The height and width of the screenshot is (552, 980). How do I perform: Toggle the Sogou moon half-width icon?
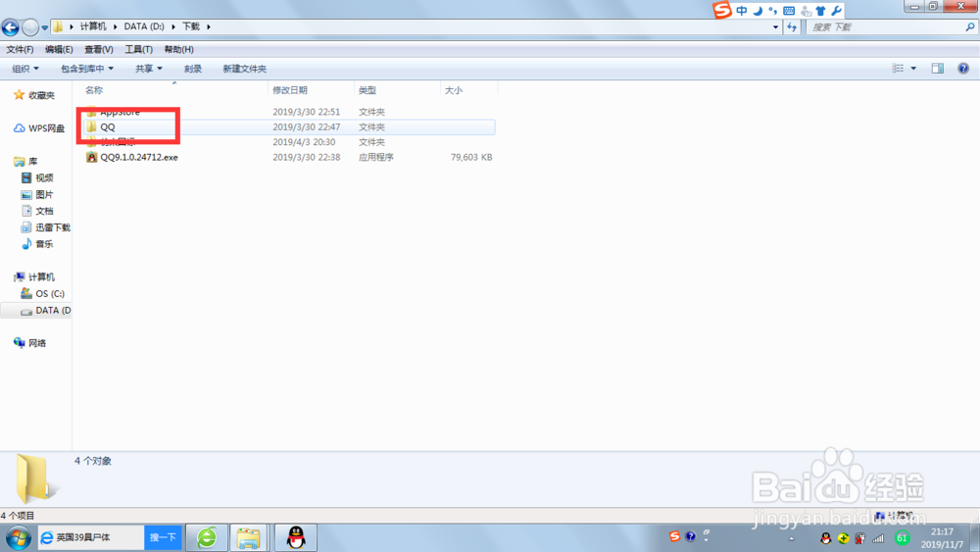tap(758, 11)
